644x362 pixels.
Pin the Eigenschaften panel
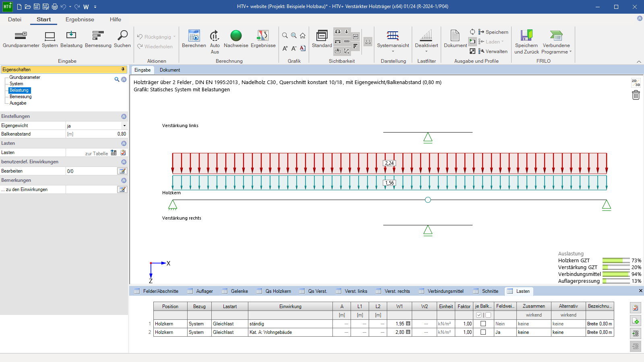(123, 69)
